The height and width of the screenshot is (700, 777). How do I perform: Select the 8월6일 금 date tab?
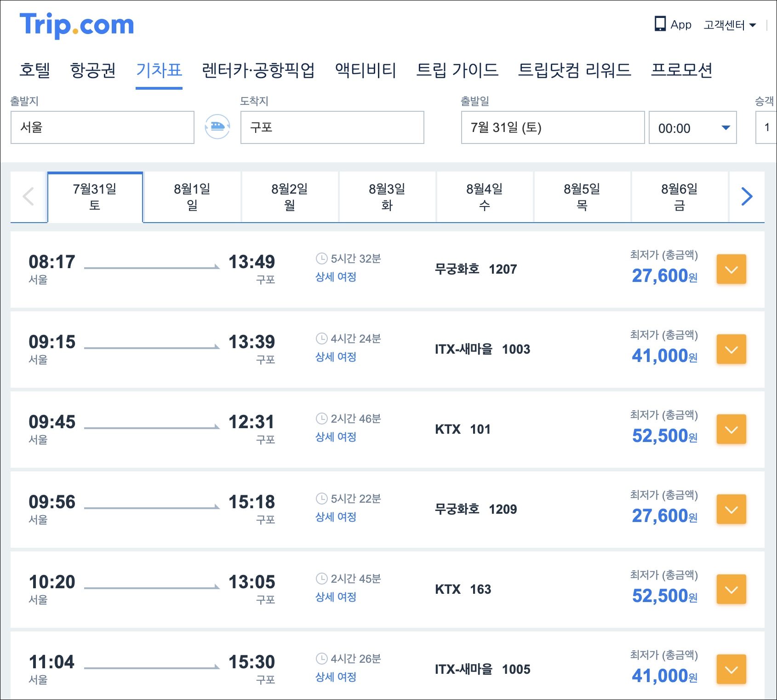pos(680,197)
